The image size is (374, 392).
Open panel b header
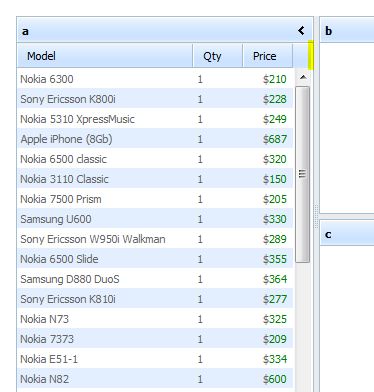347,30
